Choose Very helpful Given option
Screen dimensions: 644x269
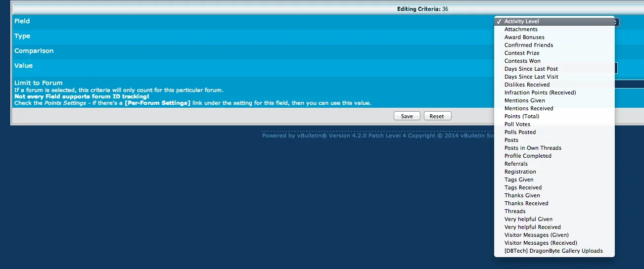[x=554, y=219]
